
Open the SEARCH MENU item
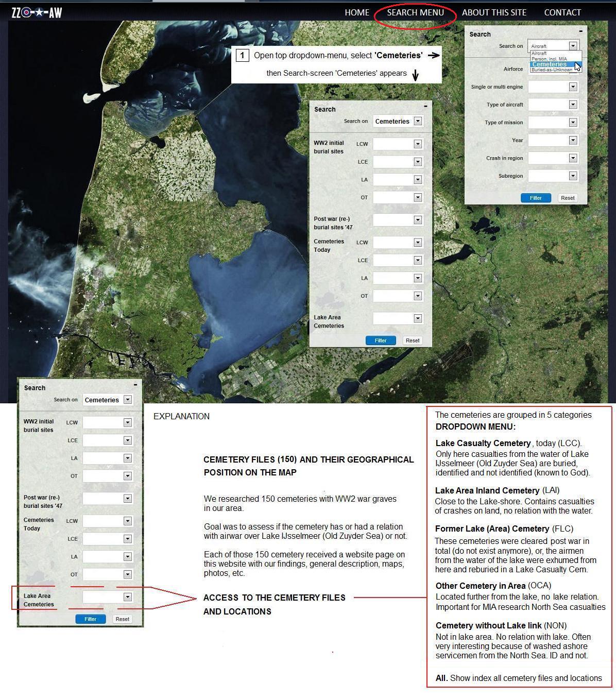click(415, 12)
